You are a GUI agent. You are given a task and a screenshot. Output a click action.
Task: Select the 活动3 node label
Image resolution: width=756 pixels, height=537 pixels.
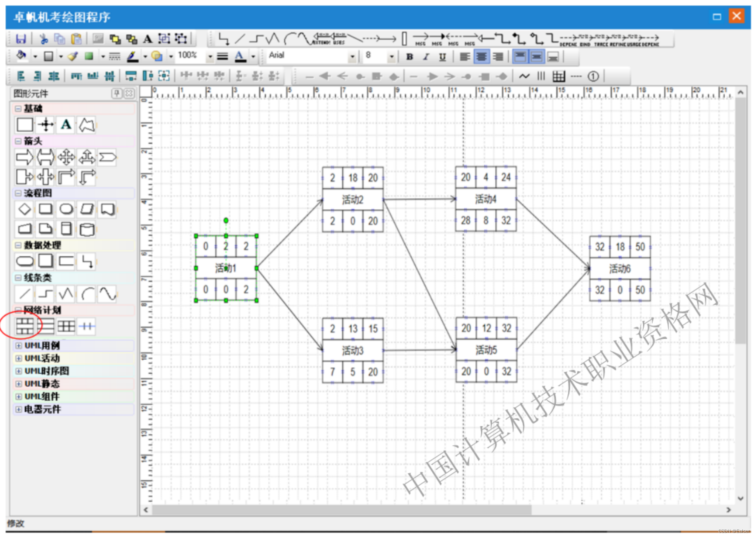353,351
